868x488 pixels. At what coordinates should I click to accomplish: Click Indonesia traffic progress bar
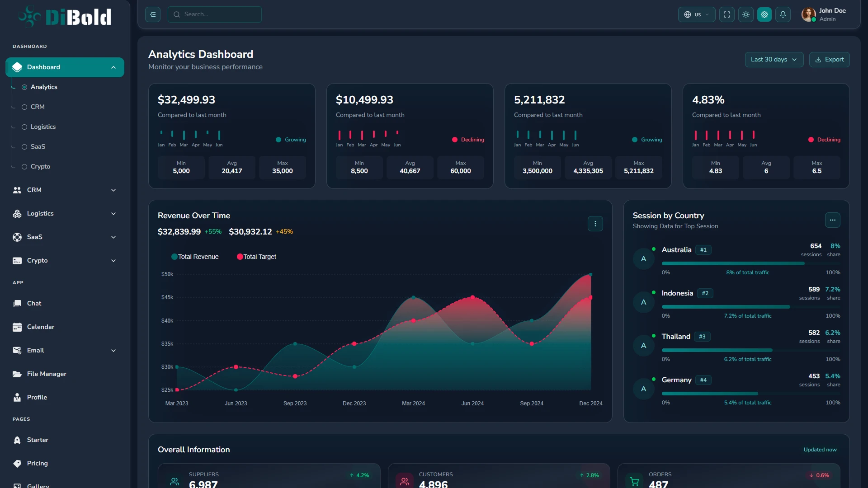point(751,307)
